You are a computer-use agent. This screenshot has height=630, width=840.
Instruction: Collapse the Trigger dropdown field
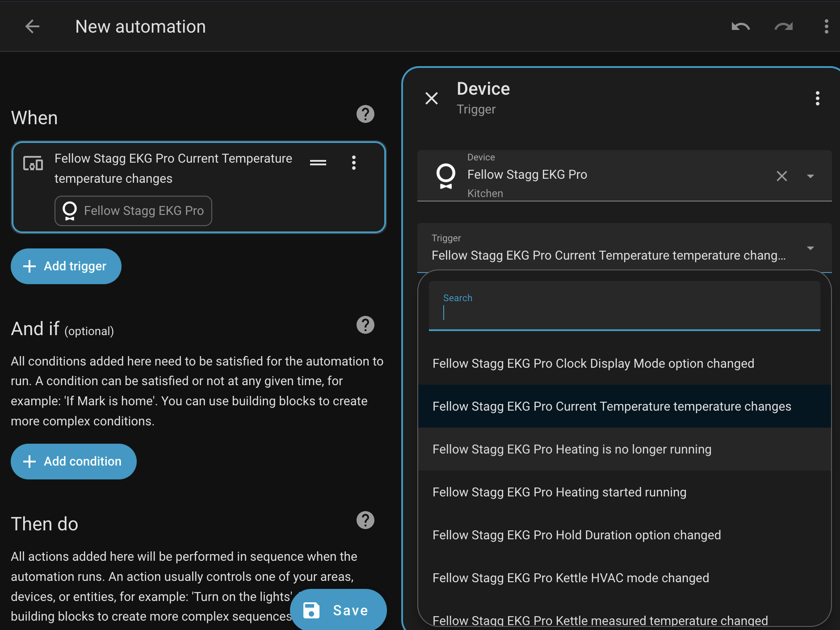[810, 248]
